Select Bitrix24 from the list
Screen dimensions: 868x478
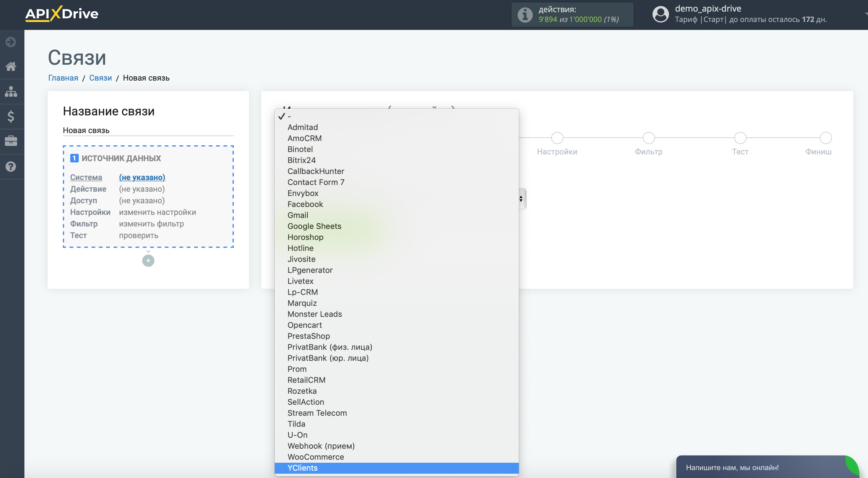click(396, 161)
